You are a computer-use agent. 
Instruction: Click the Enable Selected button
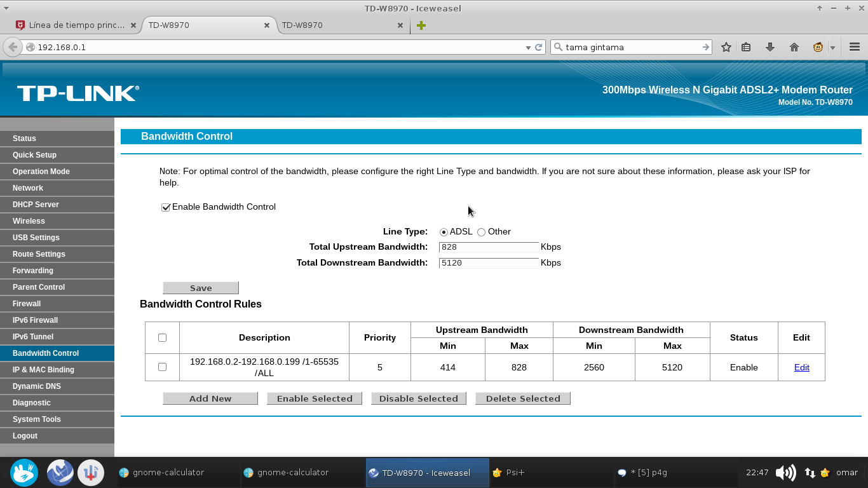coord(315,398)
